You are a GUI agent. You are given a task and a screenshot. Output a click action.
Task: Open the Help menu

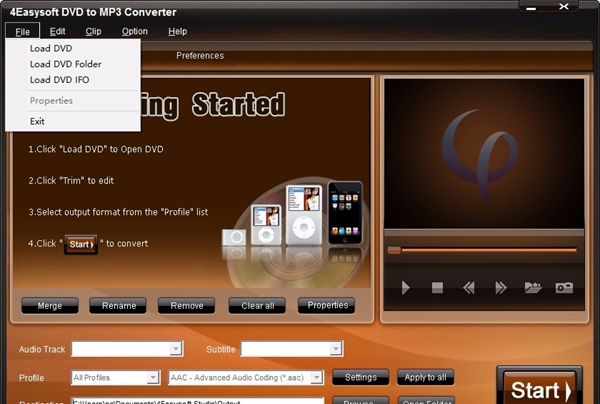(x=178, y=31)
